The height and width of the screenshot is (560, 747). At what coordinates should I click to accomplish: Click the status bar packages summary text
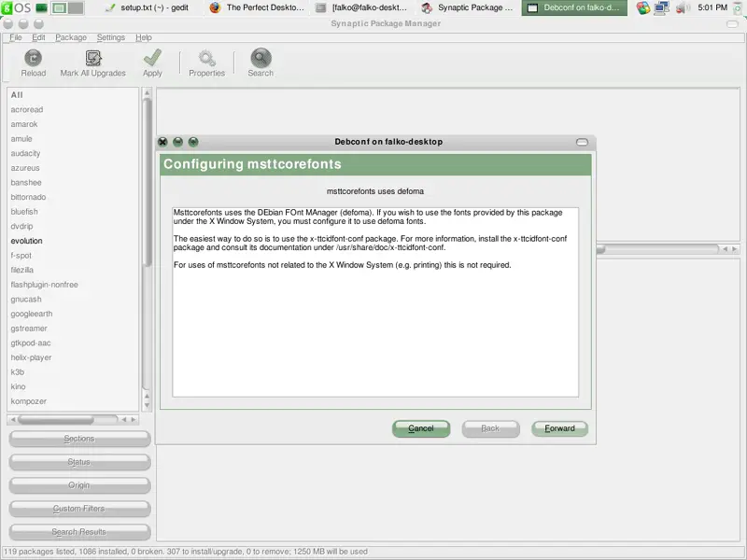tap(186, 552)
